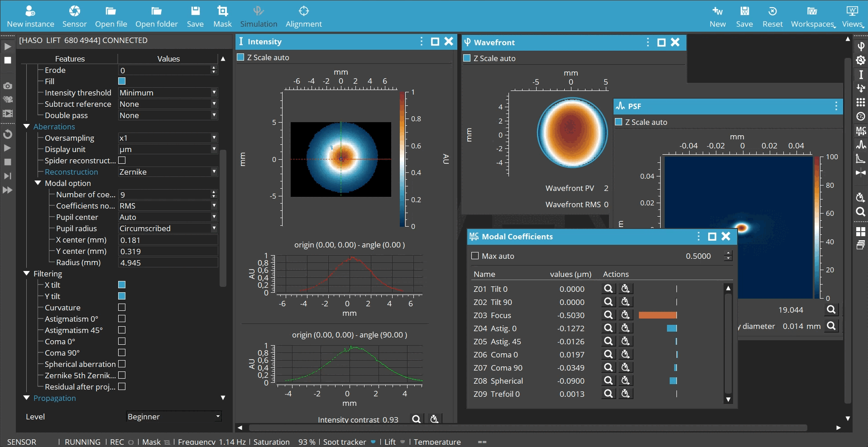Image resolution: width=868 pixels, height=447 pixels.
Task: Click New workspace button at top right
Action: tap(718, 17)
